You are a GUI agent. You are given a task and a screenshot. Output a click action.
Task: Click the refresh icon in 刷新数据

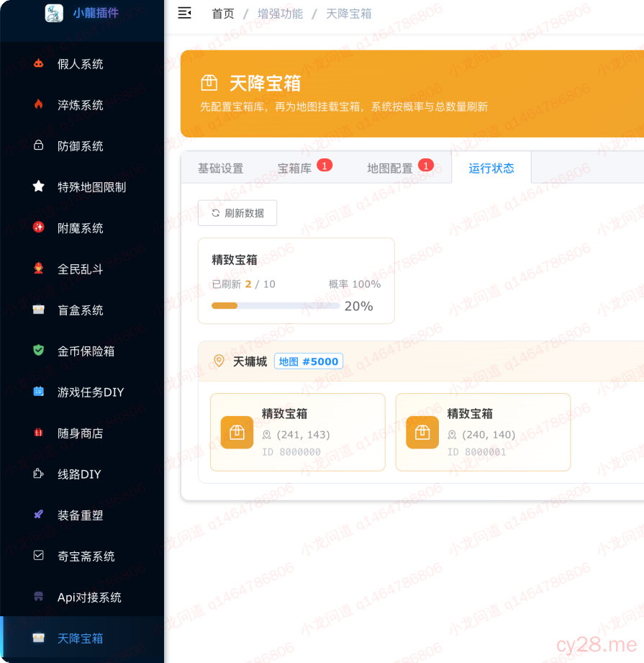[x=216, y=213]
